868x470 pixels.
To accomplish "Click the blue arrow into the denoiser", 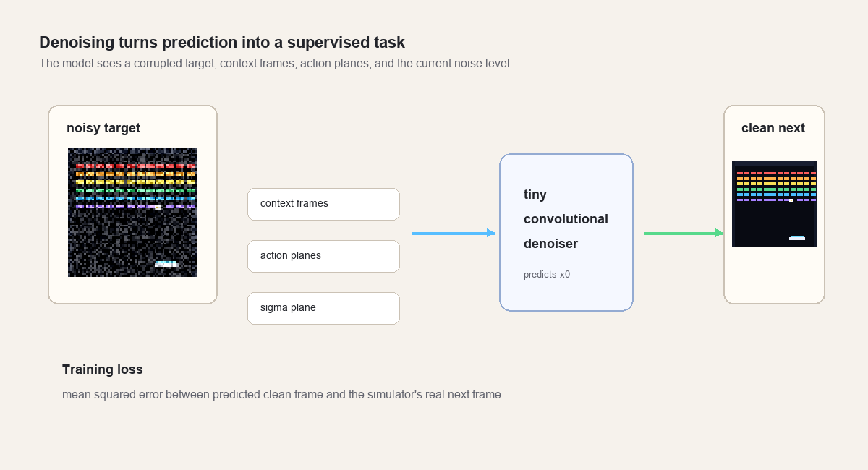I will click(x=454, y=233).
